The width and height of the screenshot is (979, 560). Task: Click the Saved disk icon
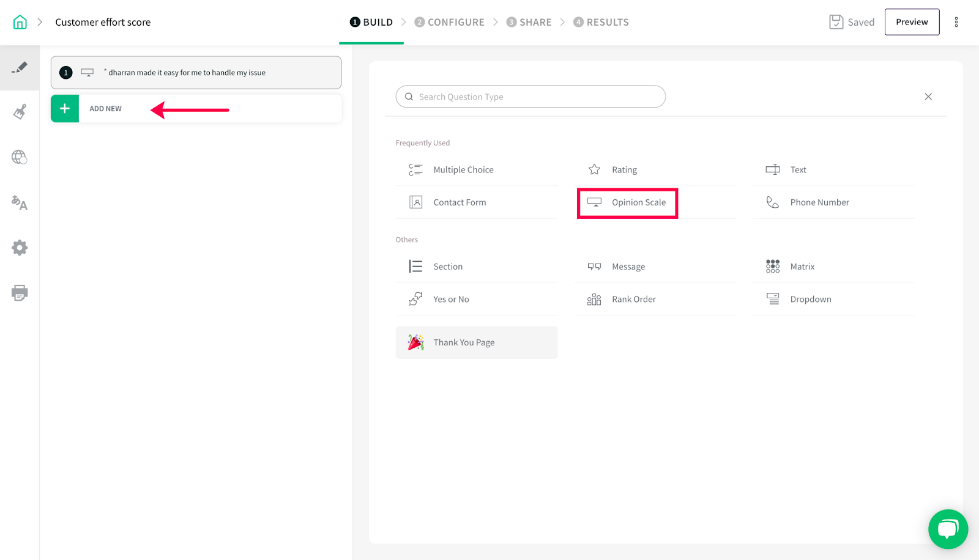[836, 22]
